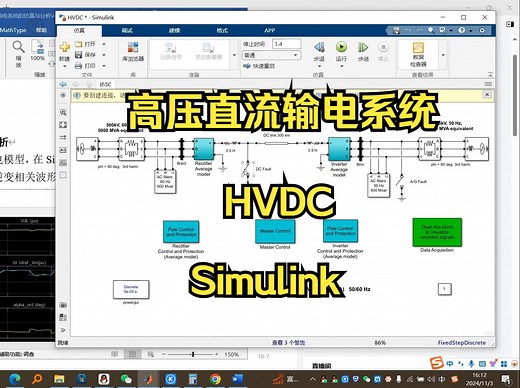The image size is (520, 388).
Task: Expand the Print dropdown arrow
Action: point(104,66)
